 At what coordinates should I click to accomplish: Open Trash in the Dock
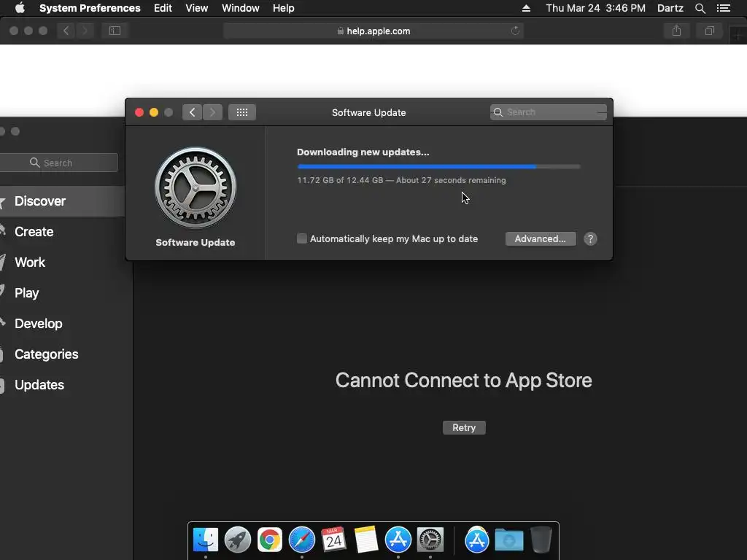(541, 540)
